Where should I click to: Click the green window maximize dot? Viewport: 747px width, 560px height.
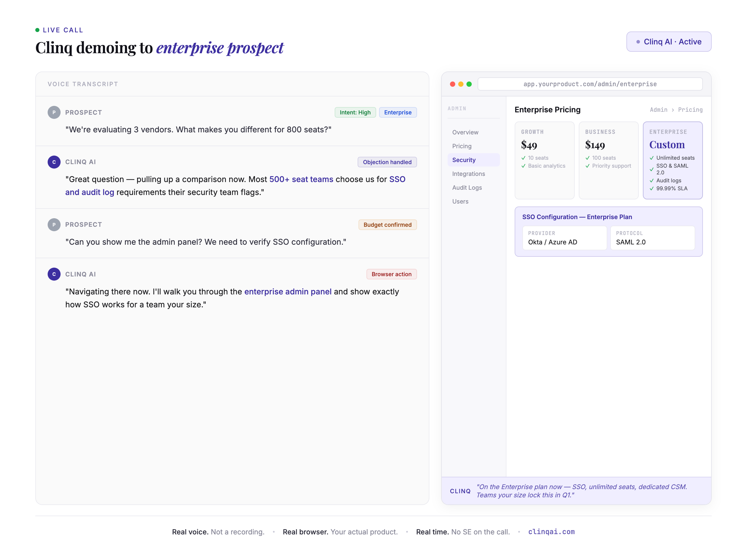click(469, 84)
